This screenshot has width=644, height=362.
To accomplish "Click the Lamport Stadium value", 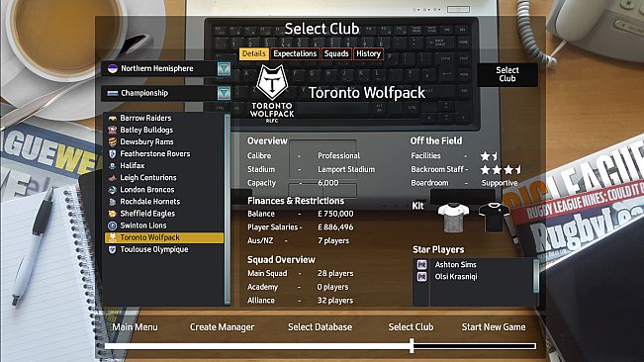I will click(346, 169).
